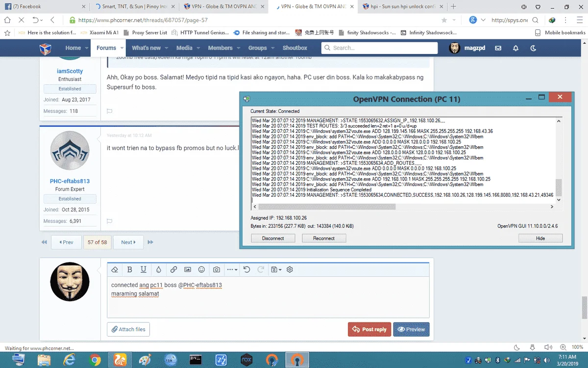Bookmark page with star icon in address bar
This screenshot has height=368, width=588.
click(444, 20)
